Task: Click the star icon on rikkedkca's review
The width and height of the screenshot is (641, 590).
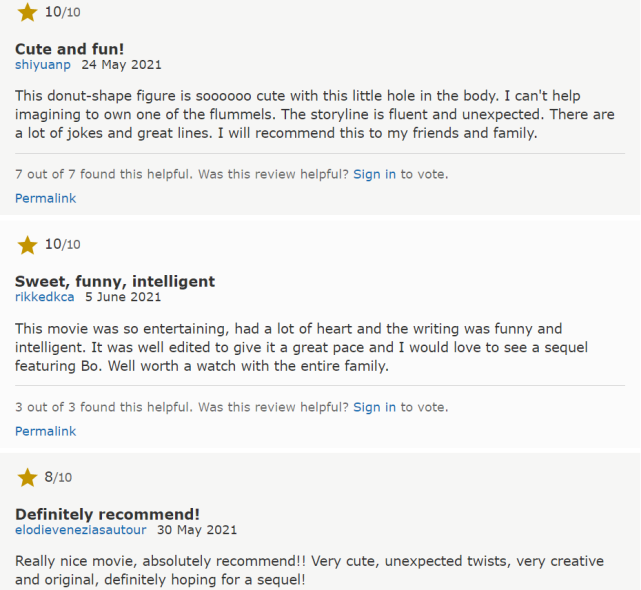Action: click(28, 245)
